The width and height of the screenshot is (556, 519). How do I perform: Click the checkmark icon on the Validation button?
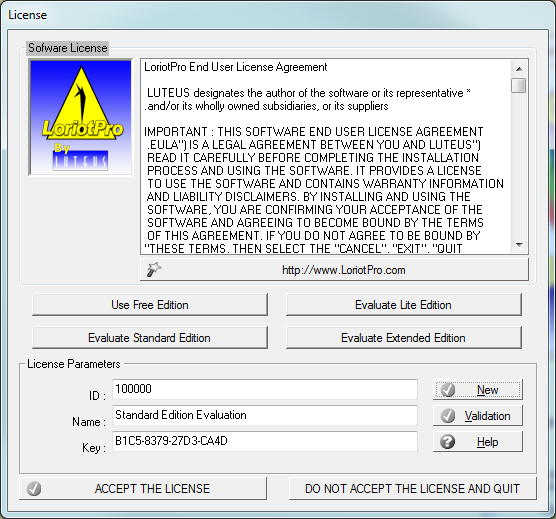tap(448, 415)
